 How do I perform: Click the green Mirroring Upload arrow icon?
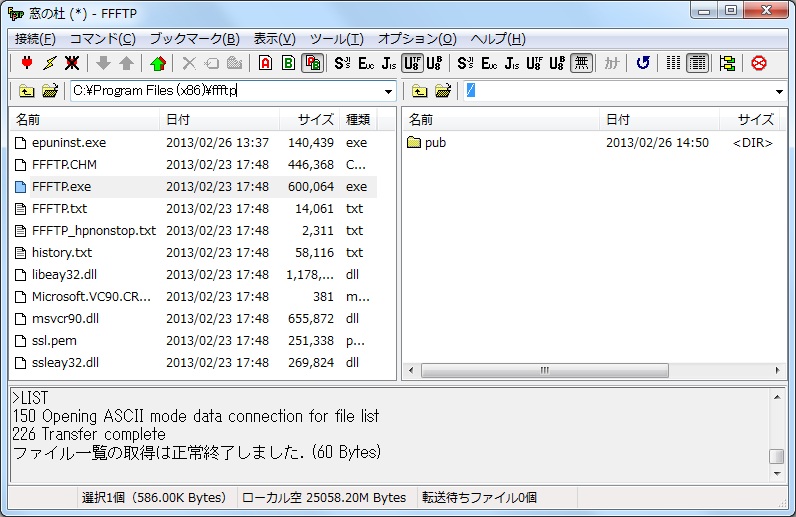pos(158,63)
